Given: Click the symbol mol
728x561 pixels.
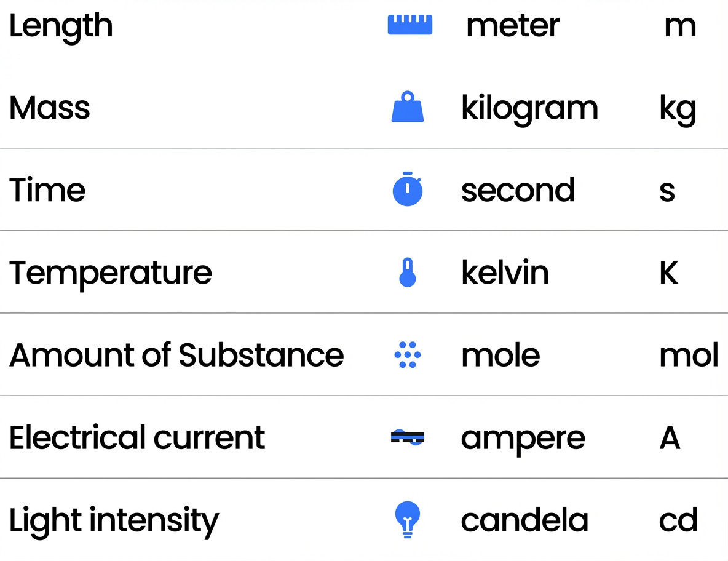Looking at the screenshot, I should coord(689,355).
